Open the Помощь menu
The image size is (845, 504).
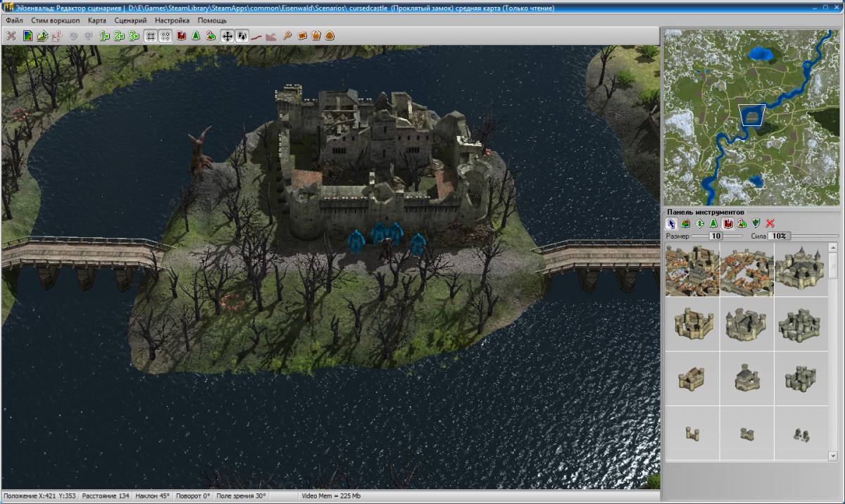[212, 20]
